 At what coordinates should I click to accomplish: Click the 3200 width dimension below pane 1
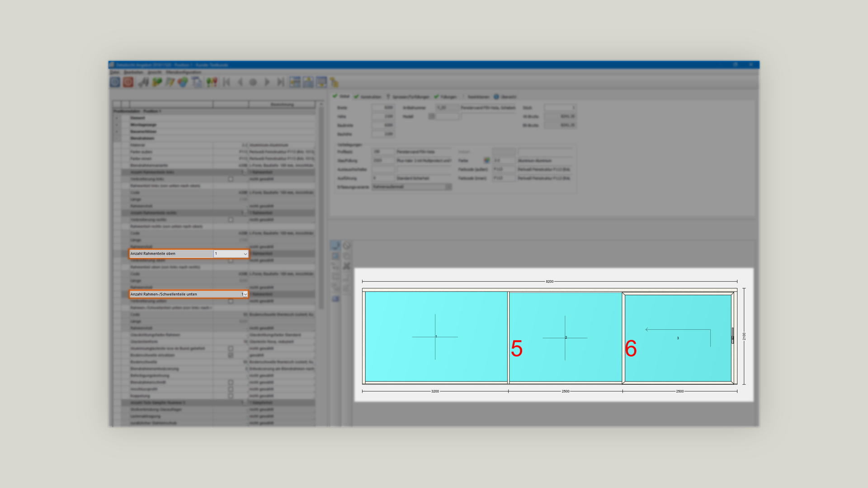click(435, 391)
